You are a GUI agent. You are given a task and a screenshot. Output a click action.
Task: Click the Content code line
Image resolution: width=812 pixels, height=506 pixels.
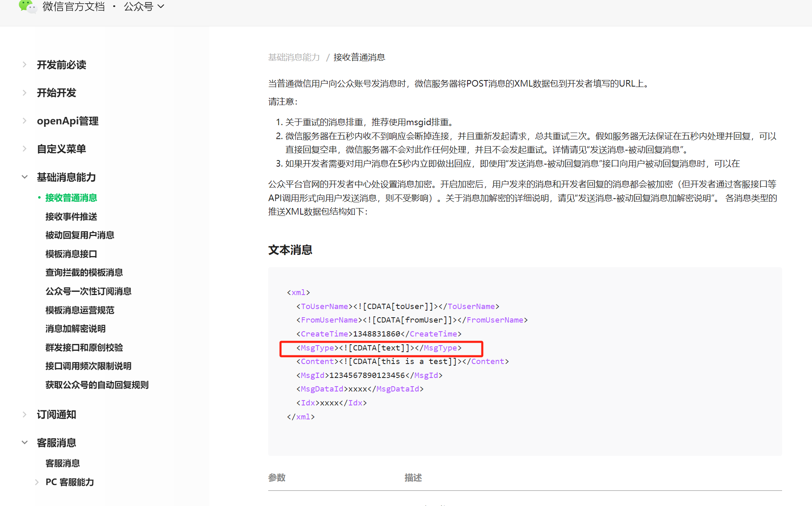(402, 362)
